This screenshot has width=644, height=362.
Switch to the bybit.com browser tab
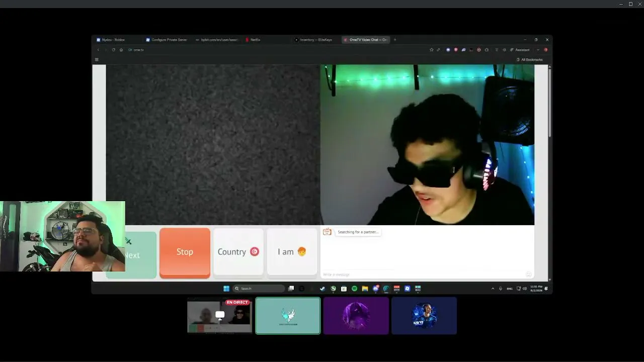pos(217,40)
